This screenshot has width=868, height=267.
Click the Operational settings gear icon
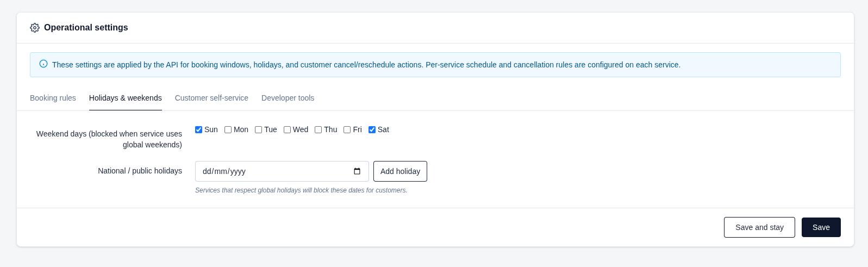click(x=35, y=28)
